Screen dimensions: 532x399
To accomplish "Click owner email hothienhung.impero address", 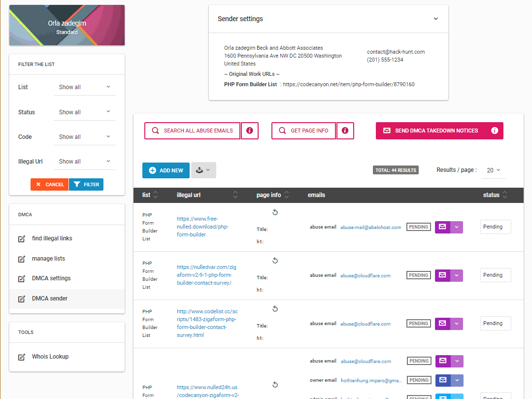I will click(x=371, y=381).
